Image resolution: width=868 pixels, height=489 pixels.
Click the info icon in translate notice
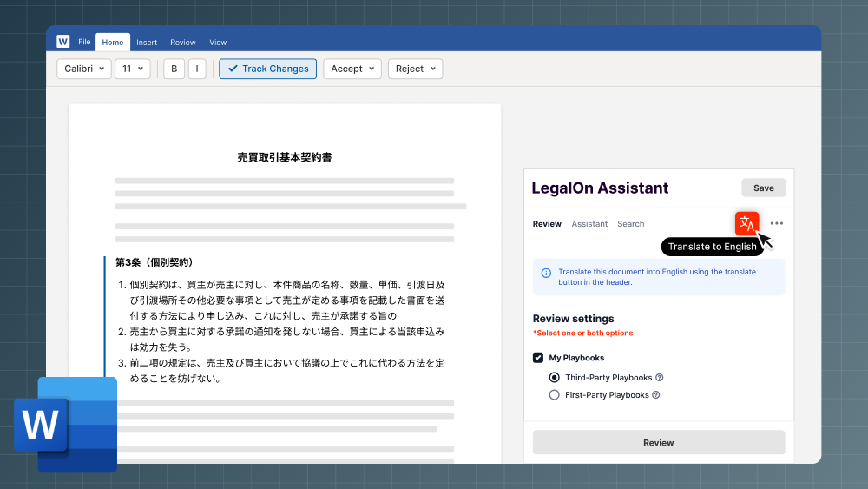[546, 273]
